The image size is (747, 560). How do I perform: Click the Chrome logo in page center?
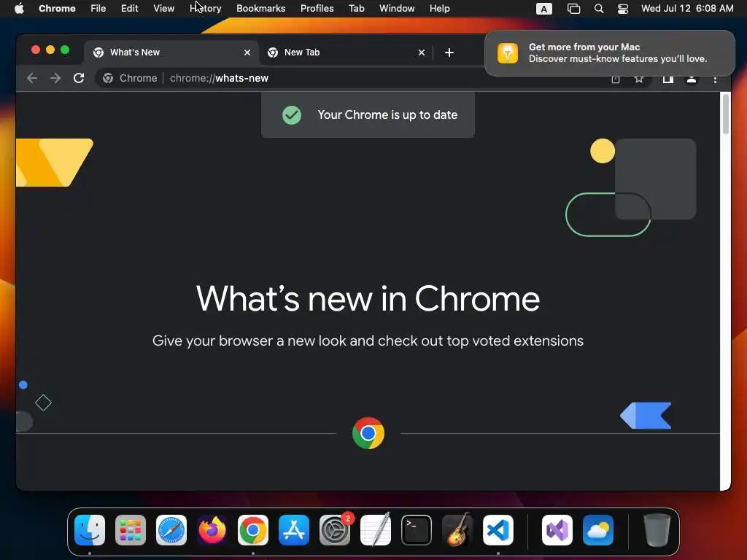368,433
